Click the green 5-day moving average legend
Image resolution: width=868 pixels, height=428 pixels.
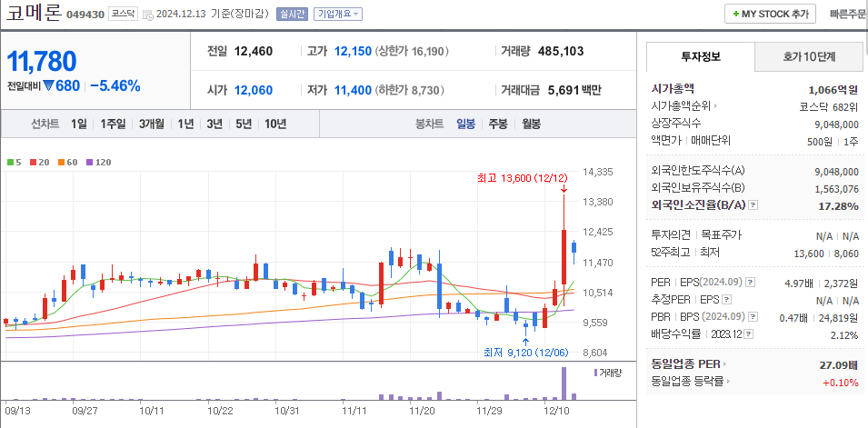point(15,163)
